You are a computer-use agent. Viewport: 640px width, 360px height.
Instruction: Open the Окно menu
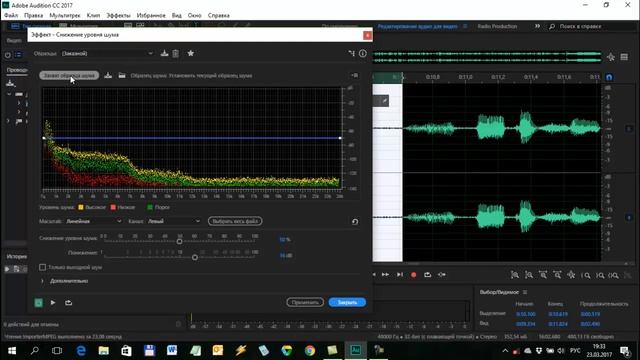point(195,16)
